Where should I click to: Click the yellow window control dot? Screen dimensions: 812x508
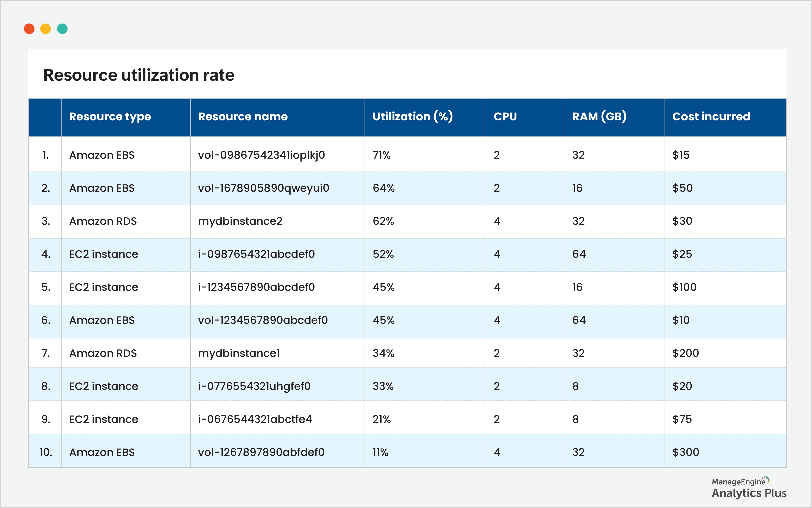(46, 29)
